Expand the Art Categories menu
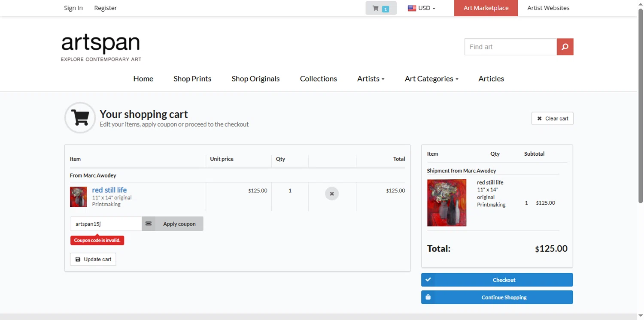Image resolution: width=644 pixels, height=320 pixels. coord(431,78)
